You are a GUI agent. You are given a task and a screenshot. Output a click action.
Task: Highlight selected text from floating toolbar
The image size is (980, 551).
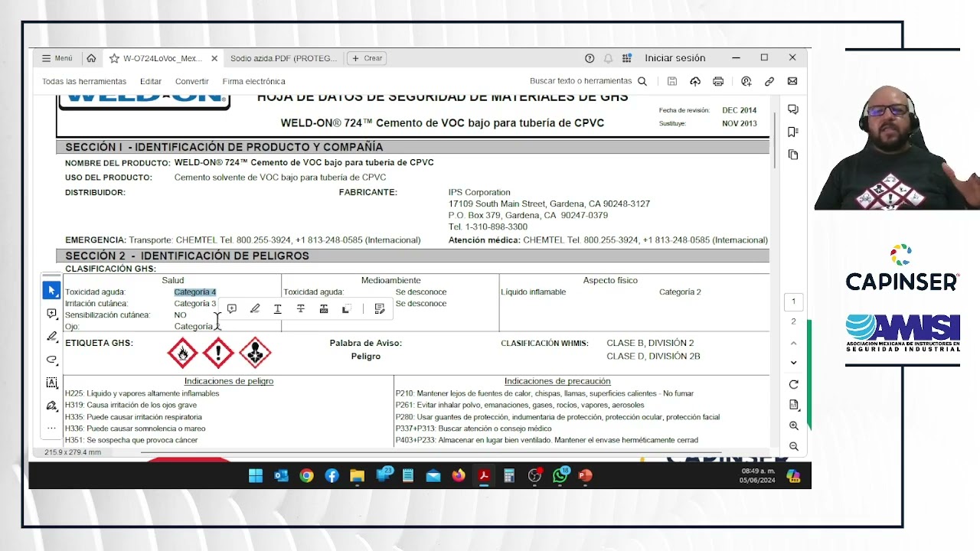coord(255,308)
